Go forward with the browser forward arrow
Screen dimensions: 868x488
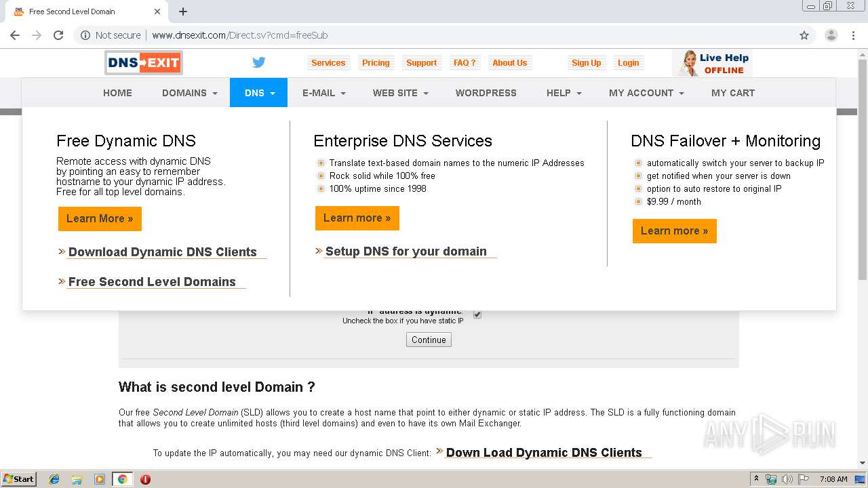pos(37,35)
